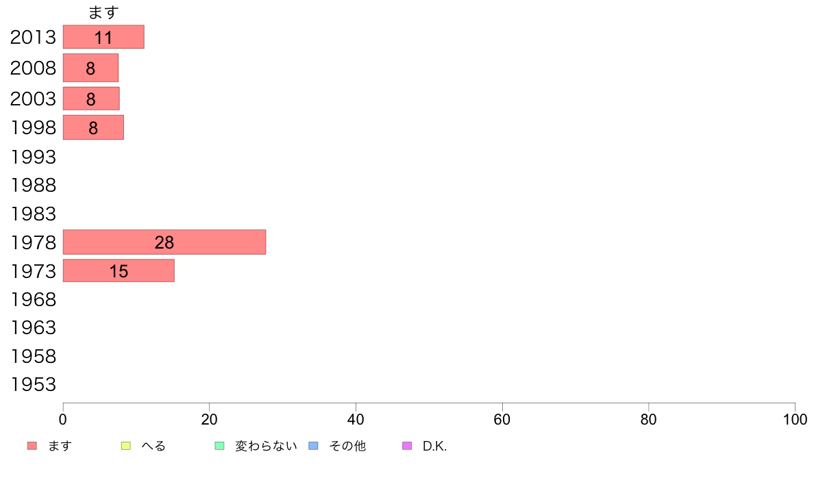Click the 1968 year label
Screen dimensions: 814x504
click(x=33, y=299)
